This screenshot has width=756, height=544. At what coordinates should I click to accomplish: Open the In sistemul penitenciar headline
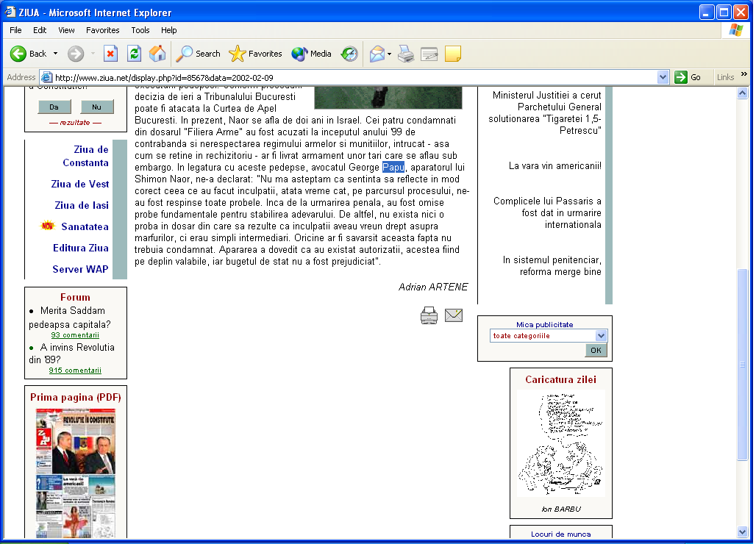552,265
